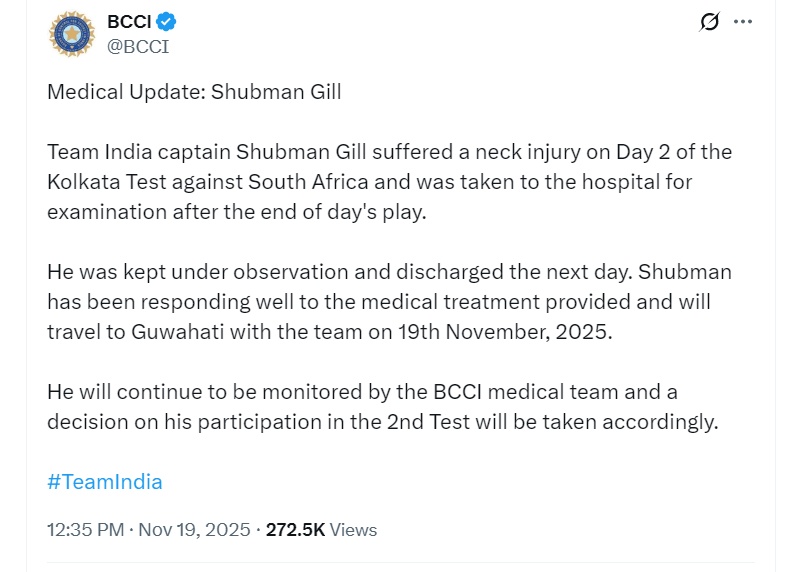785x572 pixels.
Task: Open Grok explain-this-post icon
Action: tap(709, 21)
